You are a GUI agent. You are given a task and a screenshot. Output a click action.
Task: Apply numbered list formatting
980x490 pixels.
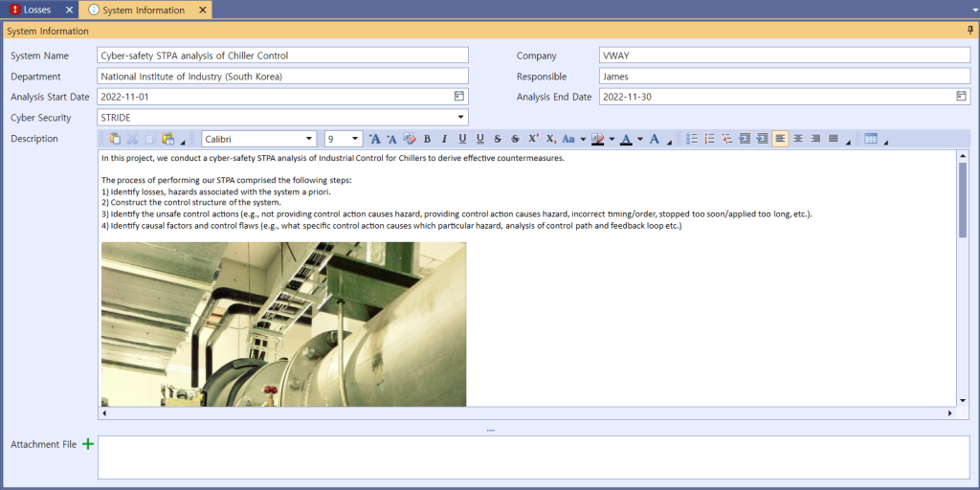710,139
